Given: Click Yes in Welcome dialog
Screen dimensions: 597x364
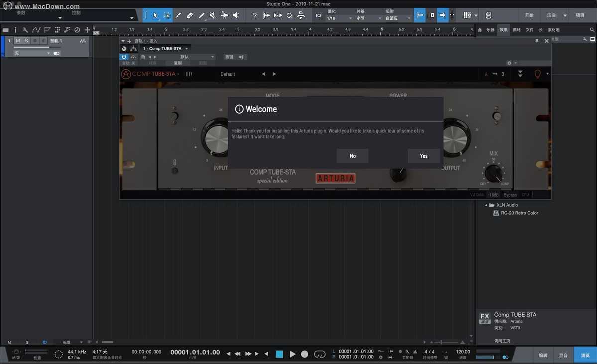Looking at the screenshot, I should [424, 156].
